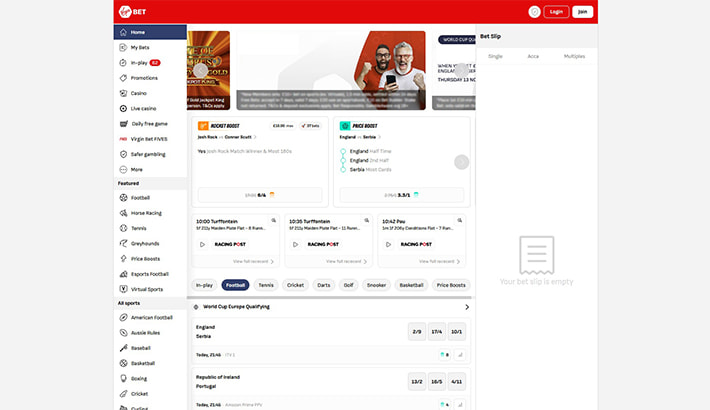This screenshot has height=410, width=710.
Task: Click the magnifier icon on 10:00 Turffontein
Action: [x=273, y=221]
